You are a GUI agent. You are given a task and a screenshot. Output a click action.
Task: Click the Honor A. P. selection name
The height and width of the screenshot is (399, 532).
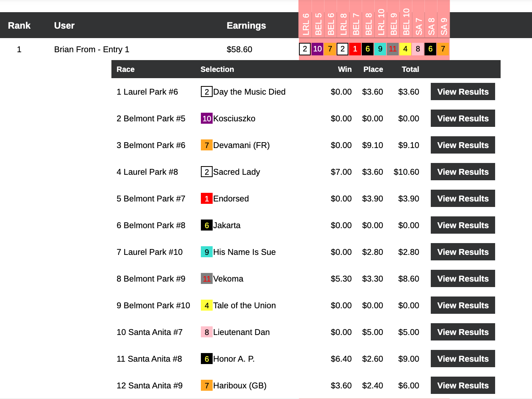coord(234,359)
